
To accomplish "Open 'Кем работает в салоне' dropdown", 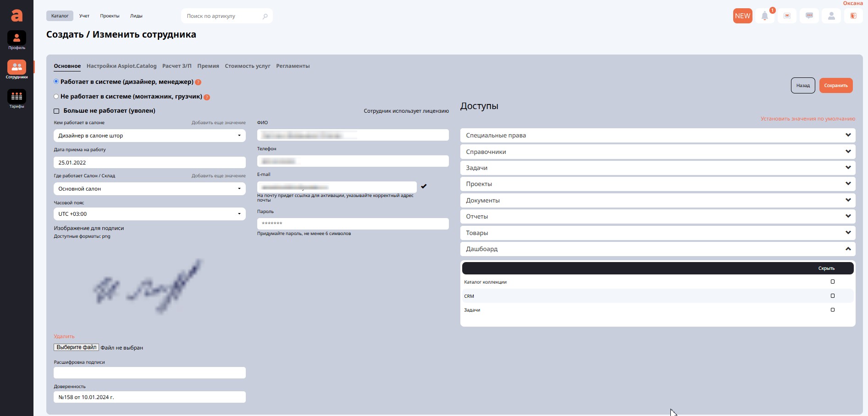I will tap(149, 136).
